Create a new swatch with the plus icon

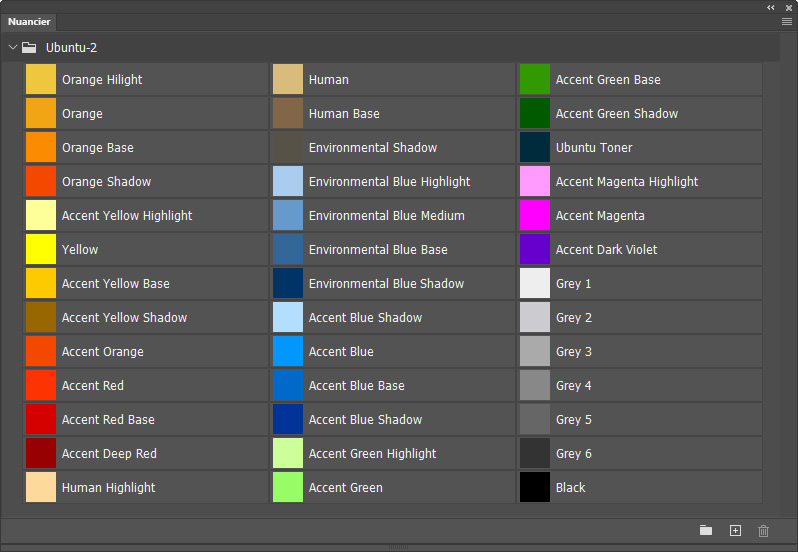pyautogui.click(x=735, y=530)
